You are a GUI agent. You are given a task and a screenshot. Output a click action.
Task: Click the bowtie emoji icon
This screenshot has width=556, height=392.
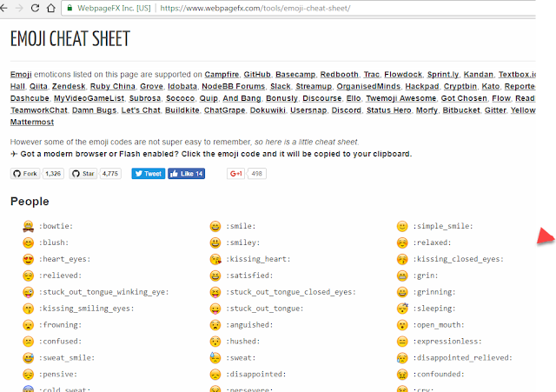28,226
